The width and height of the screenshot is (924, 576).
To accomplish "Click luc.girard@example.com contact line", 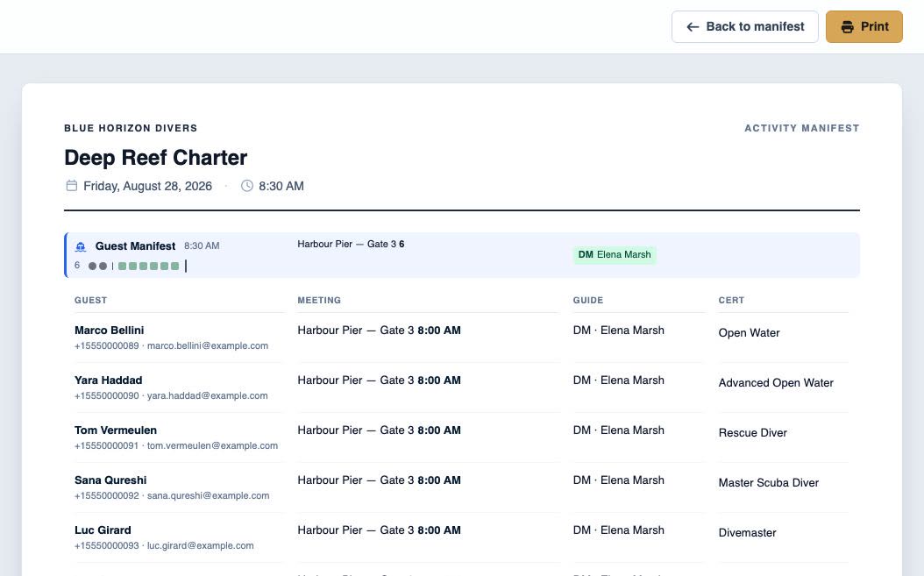I will click(x=164, y=546).
